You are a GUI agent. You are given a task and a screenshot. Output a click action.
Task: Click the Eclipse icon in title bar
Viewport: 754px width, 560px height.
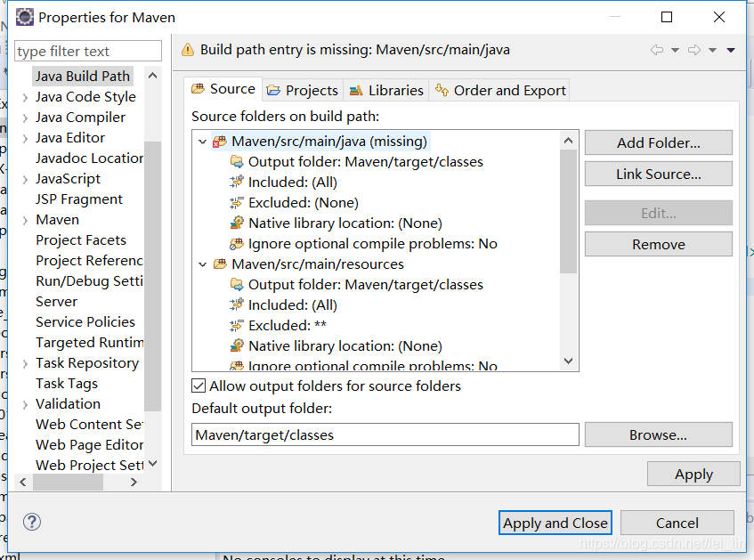coord(25,17)
